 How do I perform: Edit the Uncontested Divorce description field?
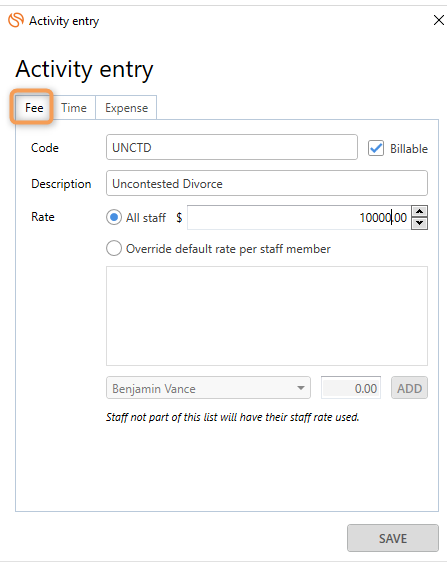click(267, 183)
